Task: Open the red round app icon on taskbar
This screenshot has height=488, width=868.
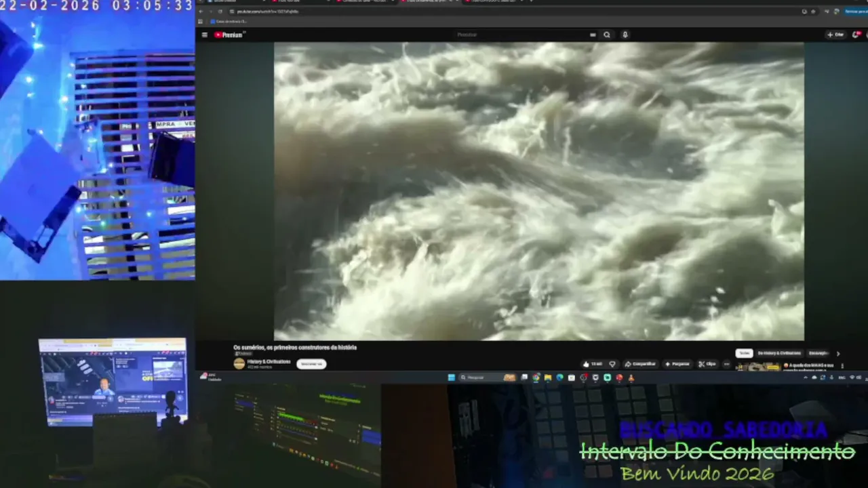Action: click(619, 378)
